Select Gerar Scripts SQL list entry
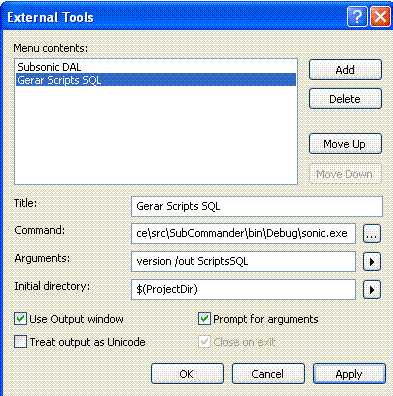 (156, 80)
